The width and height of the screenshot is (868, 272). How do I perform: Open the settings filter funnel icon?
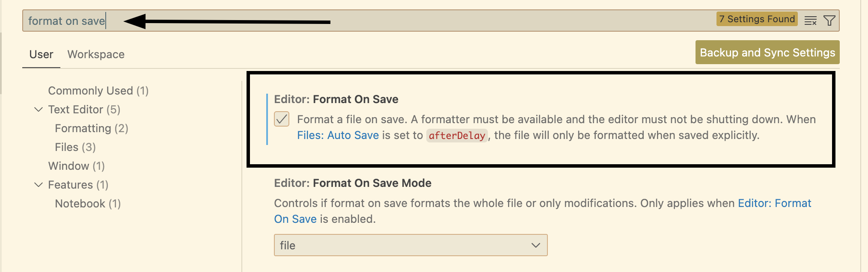coord(829,21)
